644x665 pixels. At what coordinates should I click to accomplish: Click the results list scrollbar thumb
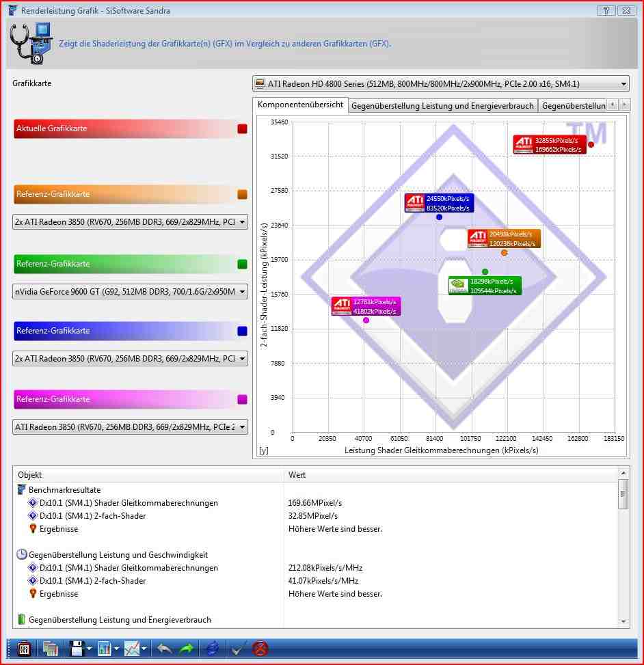click(x=623, y=494)
